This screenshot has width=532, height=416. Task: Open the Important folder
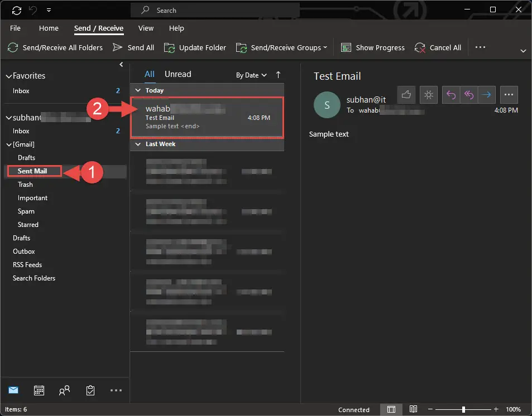pyautogui.click(x=32, y=198)
